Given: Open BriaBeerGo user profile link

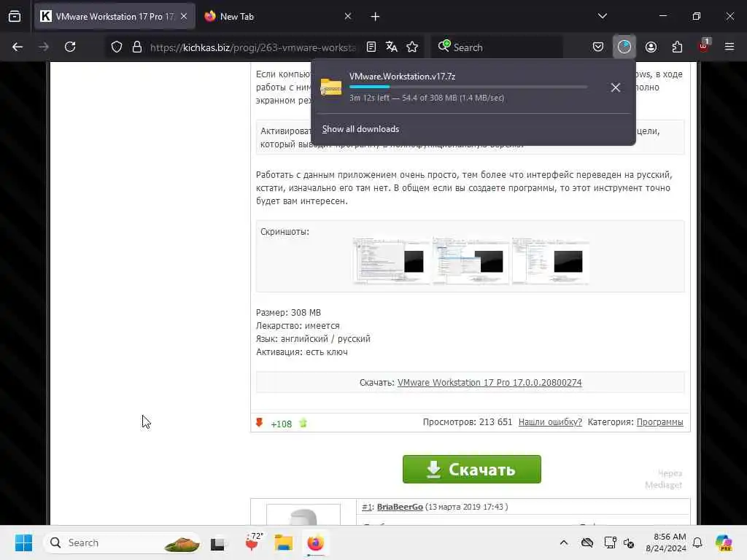Looking at the screenshot, I should 400,507.
